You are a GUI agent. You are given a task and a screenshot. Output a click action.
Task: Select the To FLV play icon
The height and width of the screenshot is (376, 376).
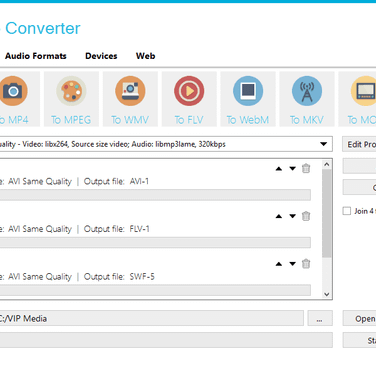tap(189, 91)
